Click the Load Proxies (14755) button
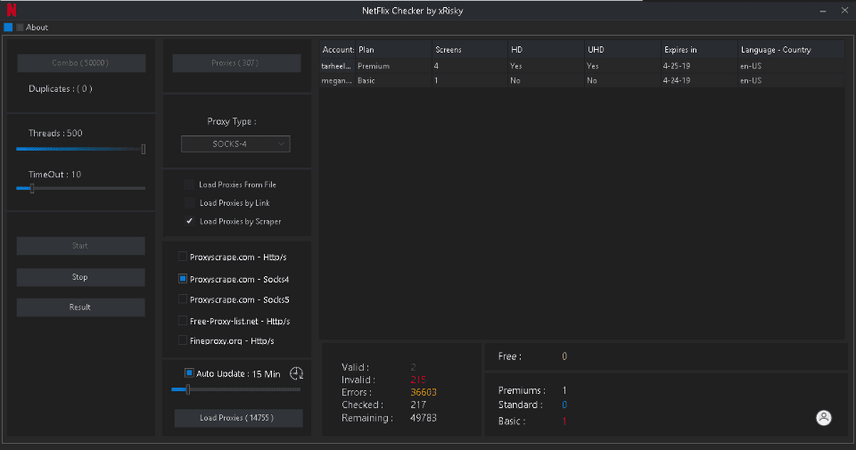This screenshot has height=450, width=856. [238, 418]
